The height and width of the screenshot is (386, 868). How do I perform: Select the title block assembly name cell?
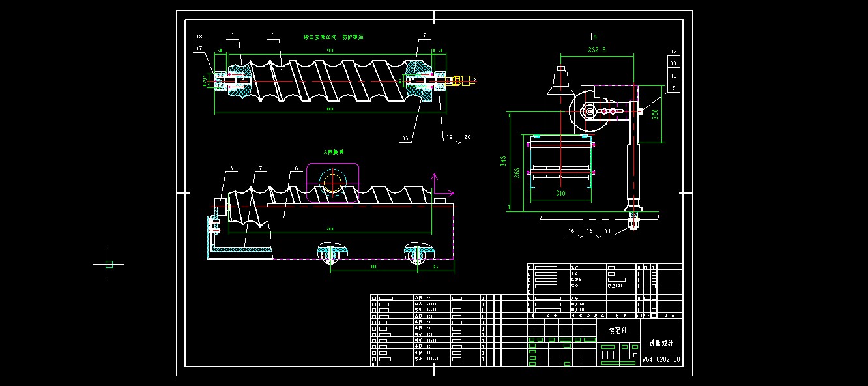click(618, 331)
